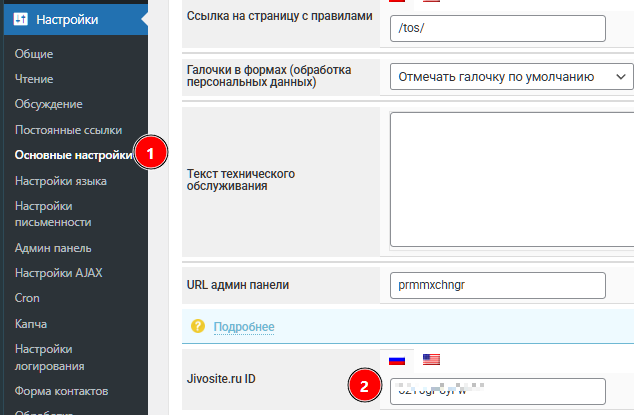Viewport: 634px width, 415px height.
Task: Navigate to Постоянные ссылки
Action: [68, 130]
